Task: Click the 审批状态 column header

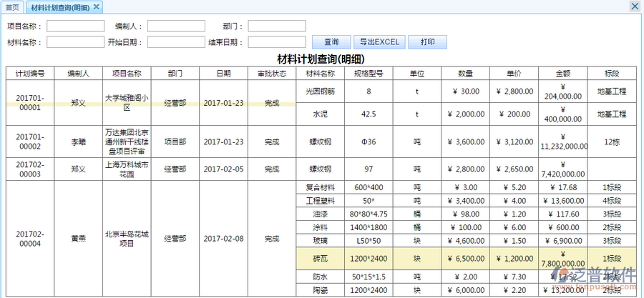Action: pos(272,73)
